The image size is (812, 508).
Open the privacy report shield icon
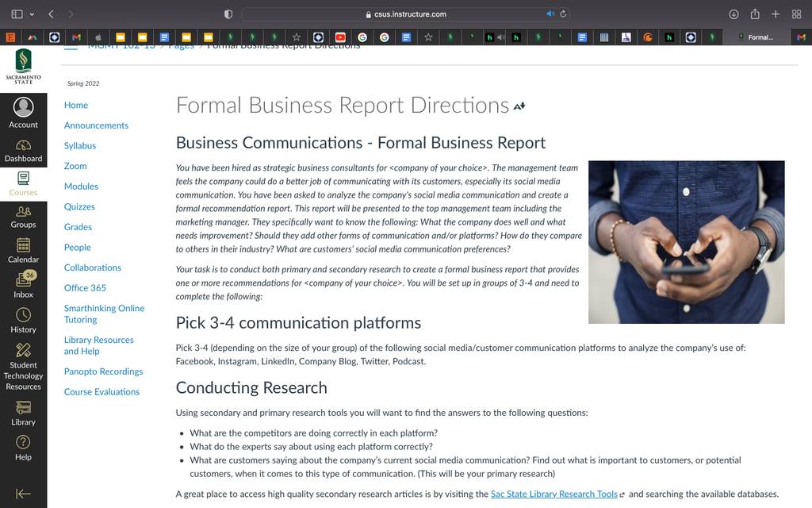coord(228,14)
